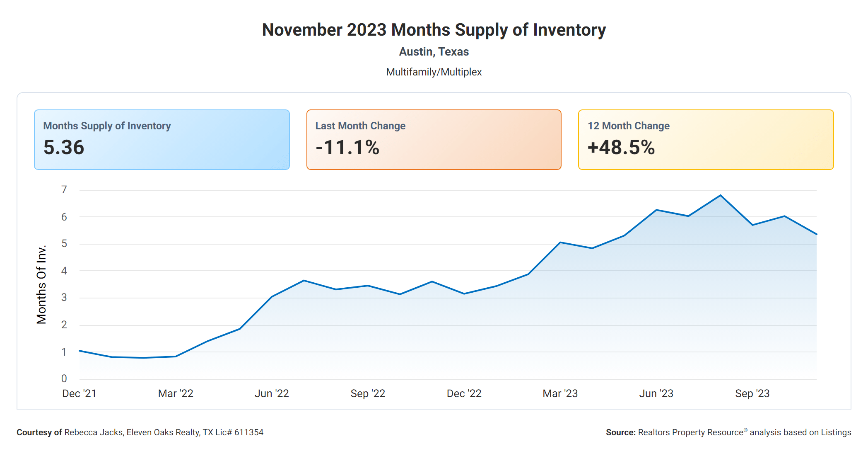Screen dimensions: 868x456
Task: Click the Multifamily/Multiplex label
Action: point(434,72)
